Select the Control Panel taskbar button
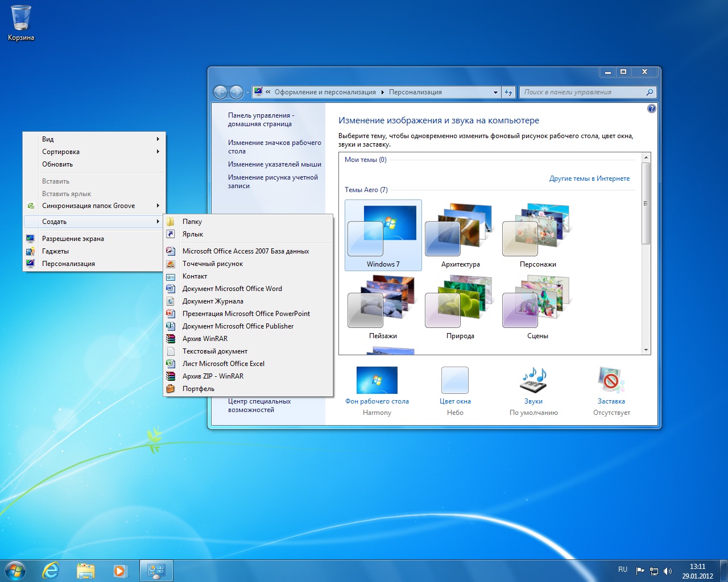 156,571
